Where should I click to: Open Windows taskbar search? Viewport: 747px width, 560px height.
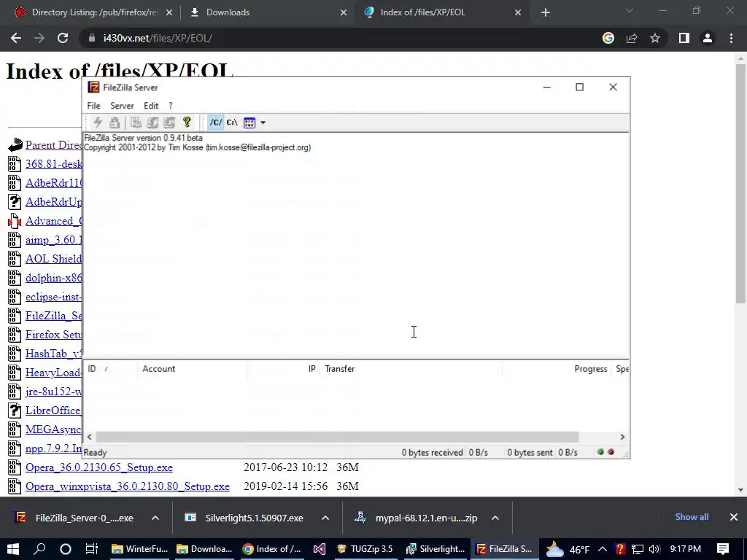pyautogui.click(x=39, y=549)
